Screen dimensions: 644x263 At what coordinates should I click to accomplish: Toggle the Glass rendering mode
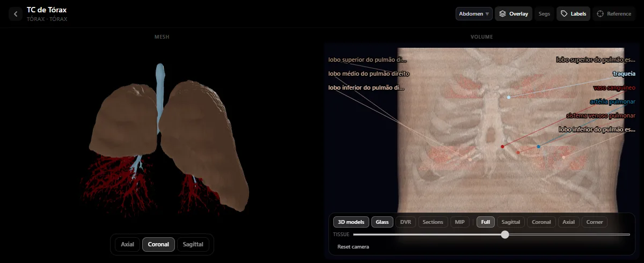[x=382, y=222]
